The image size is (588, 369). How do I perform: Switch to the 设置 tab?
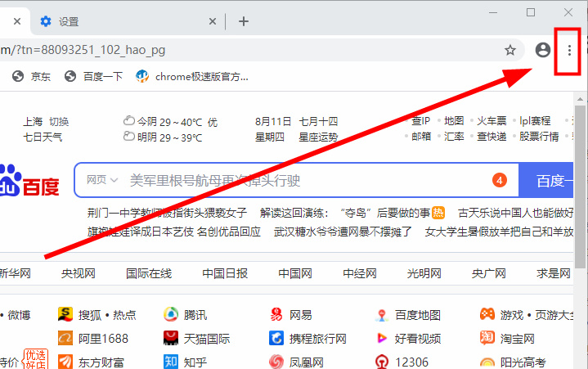tap(128, 21)
